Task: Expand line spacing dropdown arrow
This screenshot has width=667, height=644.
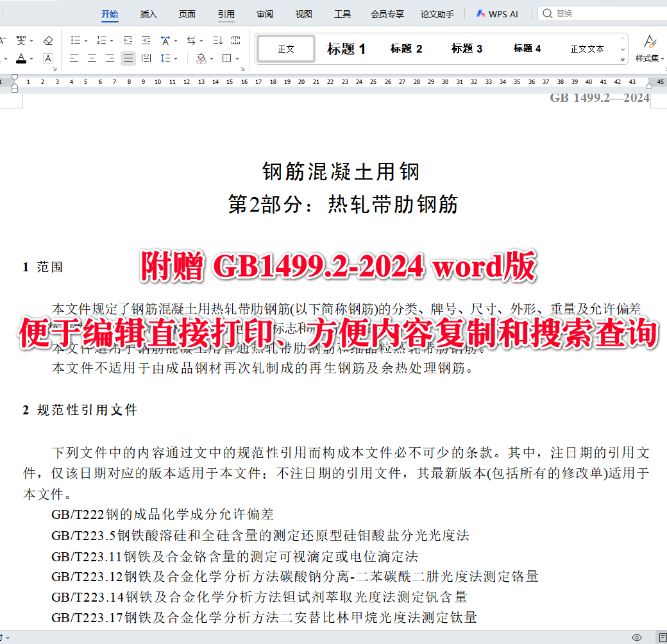Action: pyautogui.click(x=175, y=59)
